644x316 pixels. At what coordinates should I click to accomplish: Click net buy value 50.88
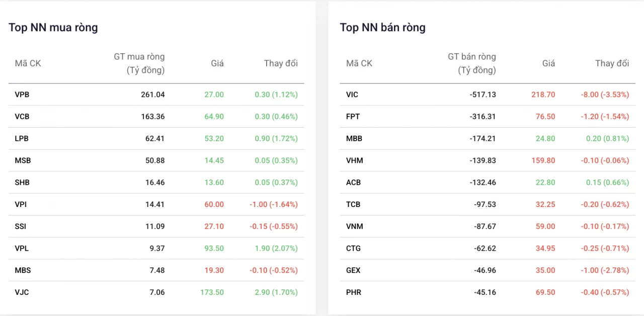pos(155,161)
